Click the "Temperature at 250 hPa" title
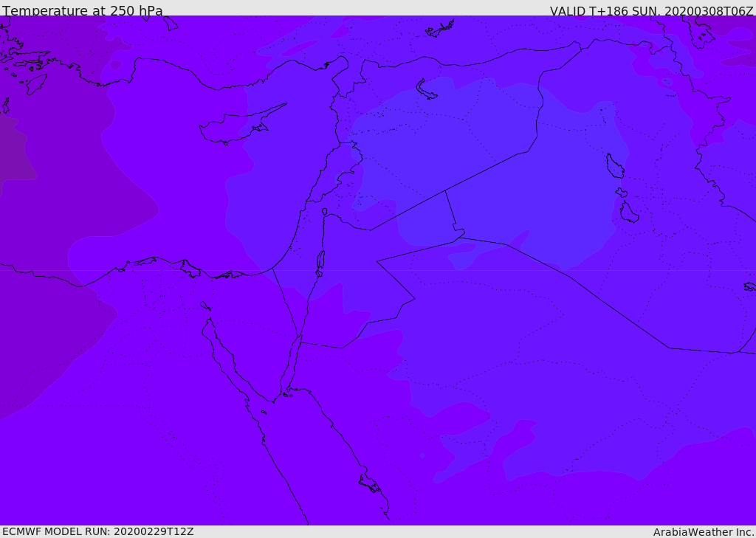 (83, 10)
